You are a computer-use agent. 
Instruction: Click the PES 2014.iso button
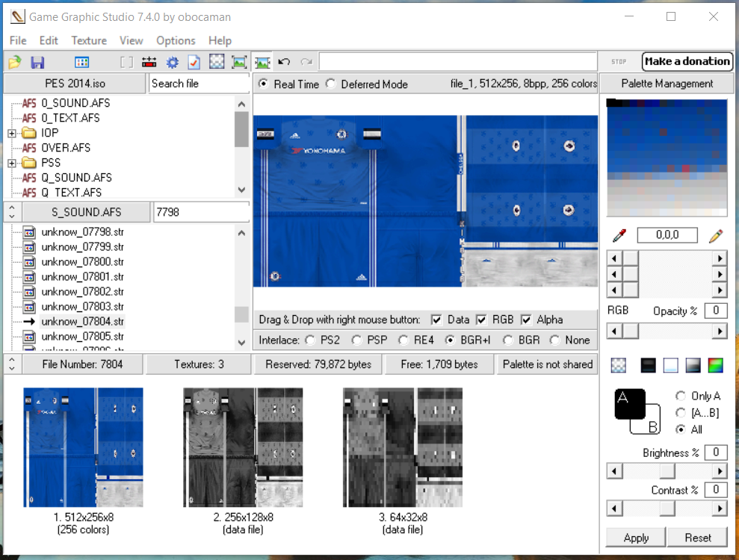coord(75,84)
